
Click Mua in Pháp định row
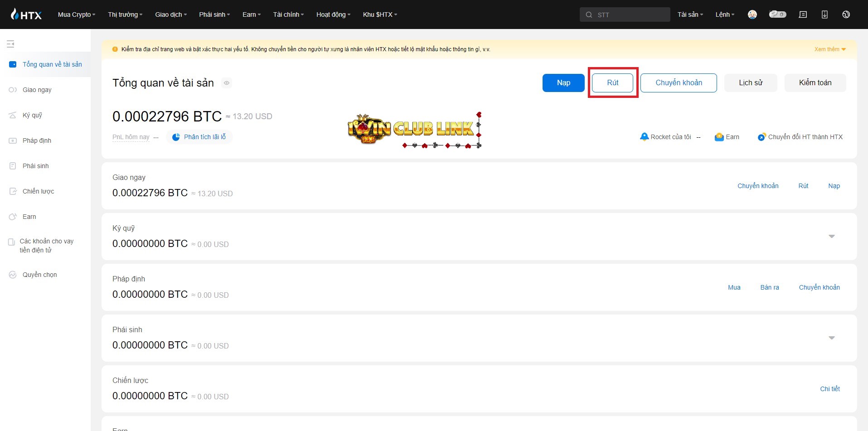734,287
